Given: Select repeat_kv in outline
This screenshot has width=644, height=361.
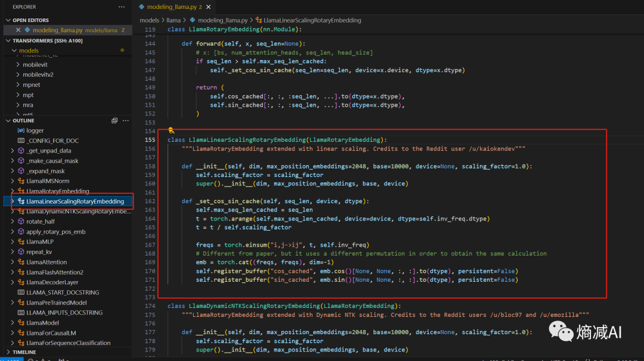Looking at the screenshot, I should 39,252.
